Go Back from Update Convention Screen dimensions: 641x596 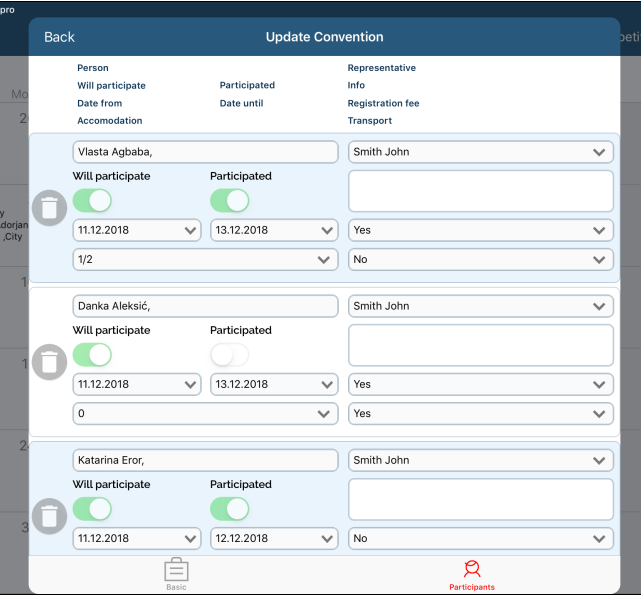pyautogui.click(x=59, y=37)
